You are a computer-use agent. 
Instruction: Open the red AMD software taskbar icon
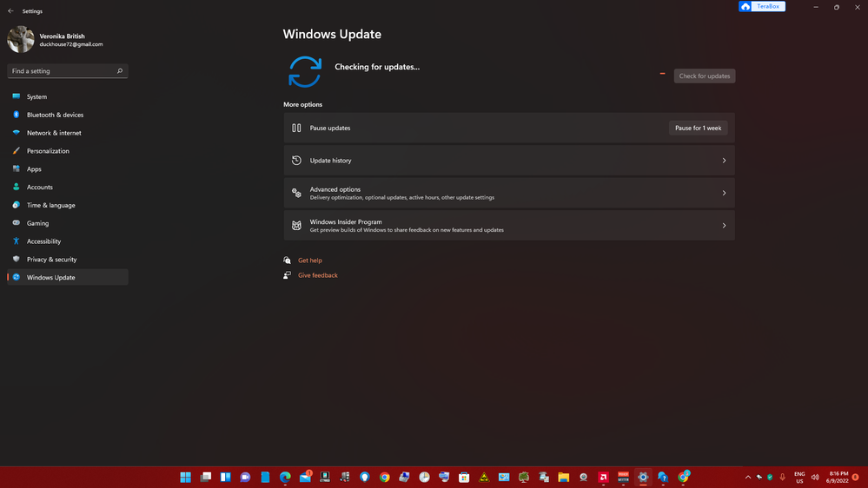pos(603,477)
